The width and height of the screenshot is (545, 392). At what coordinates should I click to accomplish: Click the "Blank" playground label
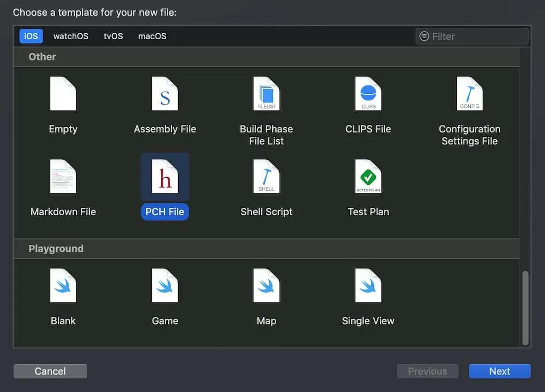tap(63, 321)
